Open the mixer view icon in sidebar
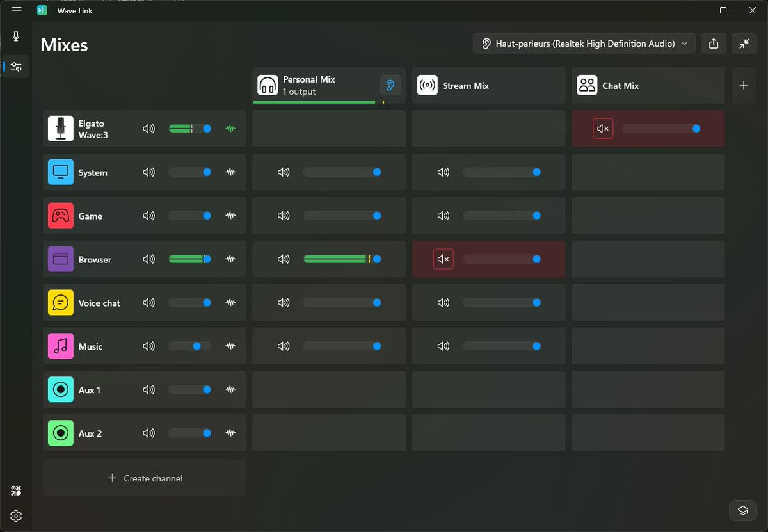 (16, 67)
